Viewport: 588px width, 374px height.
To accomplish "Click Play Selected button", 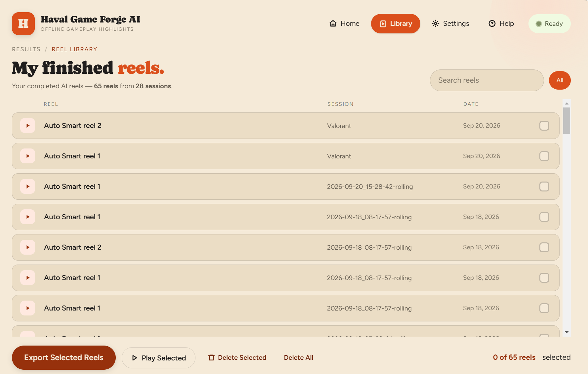I will pos(159,358).
